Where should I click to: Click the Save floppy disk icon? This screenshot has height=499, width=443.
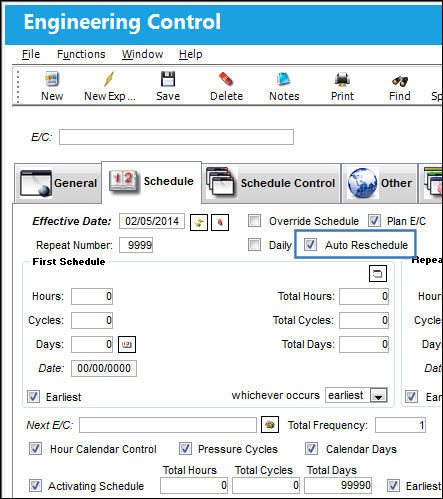click(168, 79)
